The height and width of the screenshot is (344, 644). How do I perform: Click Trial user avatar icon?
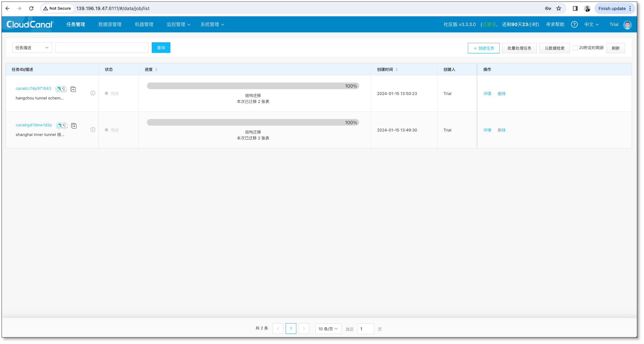pos(627,25)
